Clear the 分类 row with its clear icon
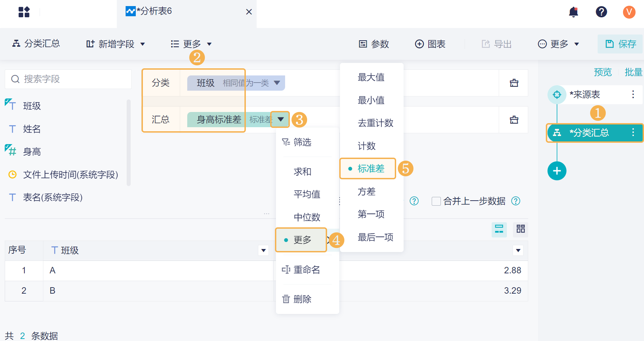The image size is (644, 341). pyautogui.click(x=514, y=83)
